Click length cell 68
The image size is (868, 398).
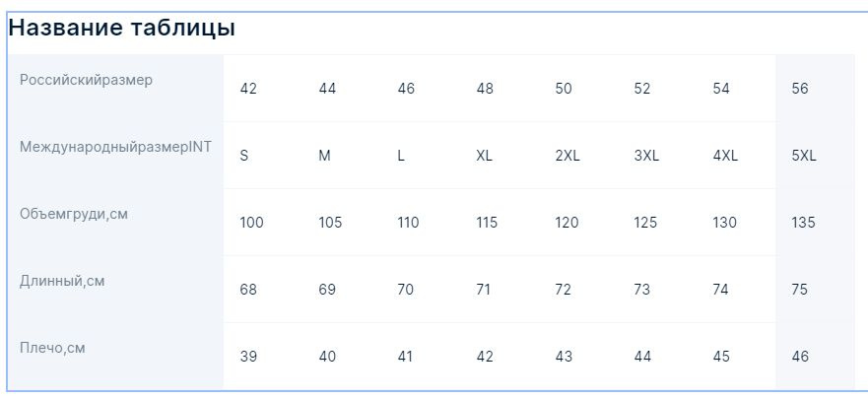[x=248, y=290]
